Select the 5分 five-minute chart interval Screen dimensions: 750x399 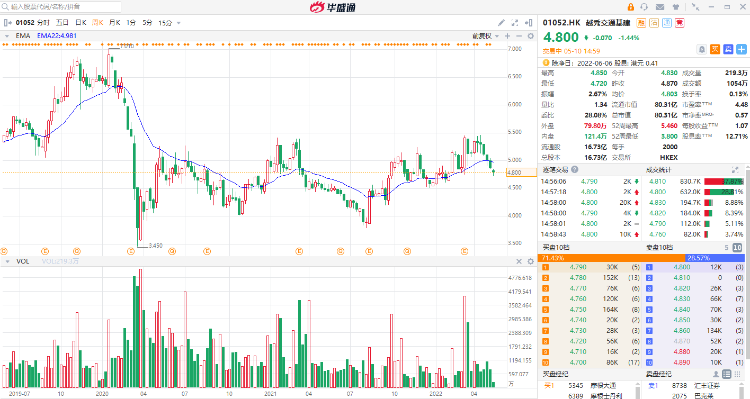pos(147,22)
